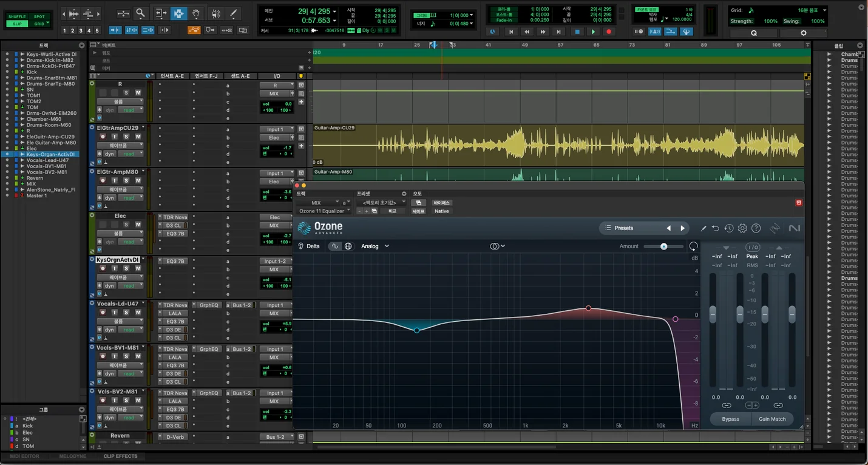Click the Record button in transport
This screenshot has height=465, width=868.
[609, 32]
